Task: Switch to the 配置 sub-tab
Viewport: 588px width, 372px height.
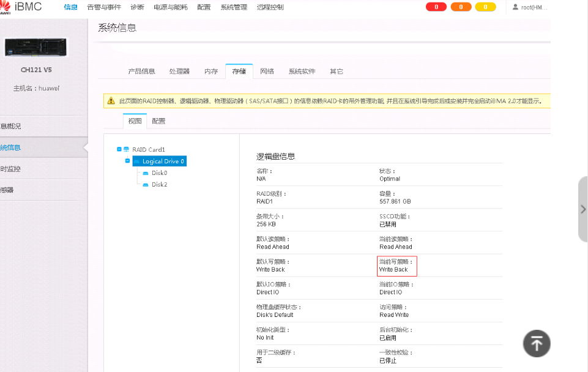Action: click(158, 121)
